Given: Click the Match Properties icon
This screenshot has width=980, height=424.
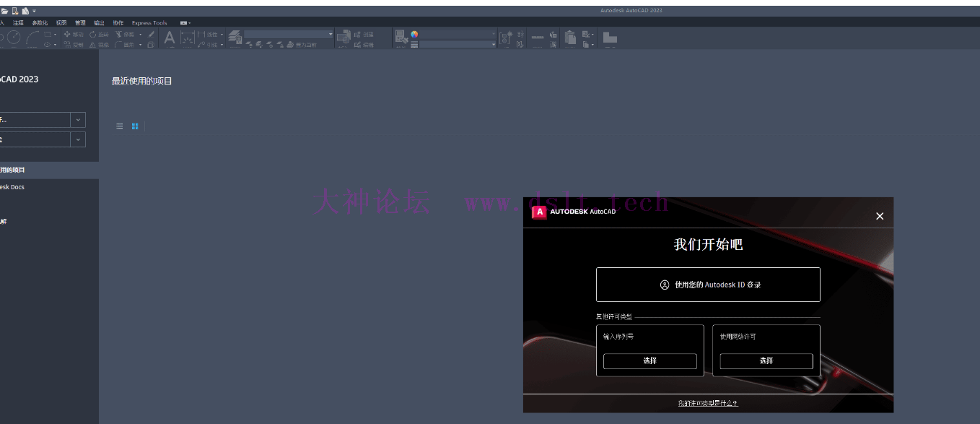Looking at the screenshot, I should (x=401, y=38).
